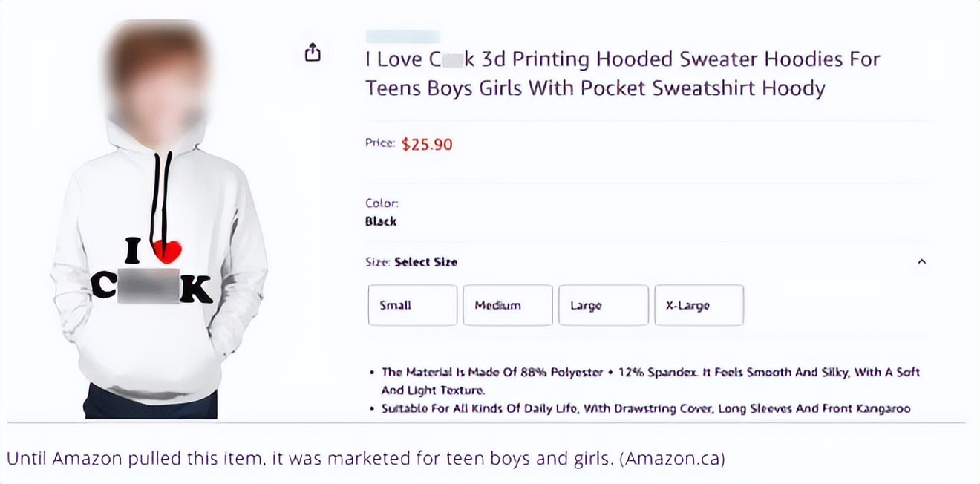Collapse the size selector with the chevron
This screenshot has height=484, width=980.
coord(921,261)
